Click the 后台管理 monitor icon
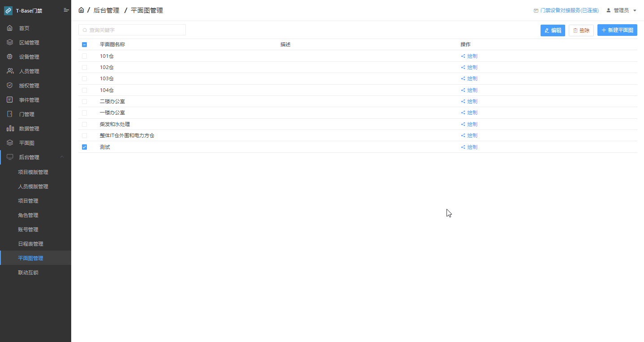644x342 pixels. click(10, 157)
